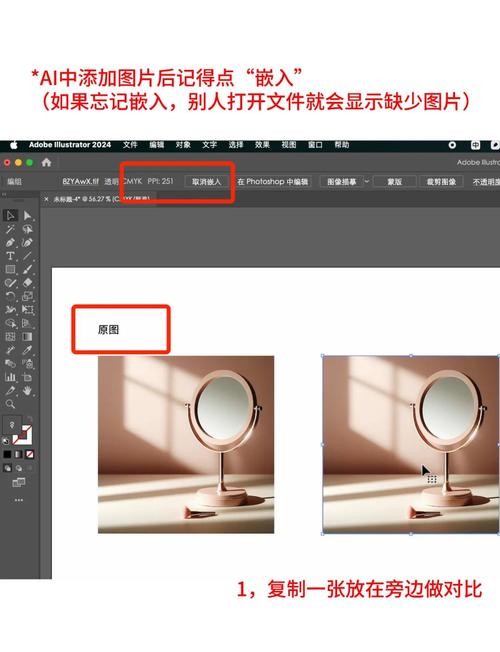
Task: Click the 蒙版 button
Action: [394, 182]
